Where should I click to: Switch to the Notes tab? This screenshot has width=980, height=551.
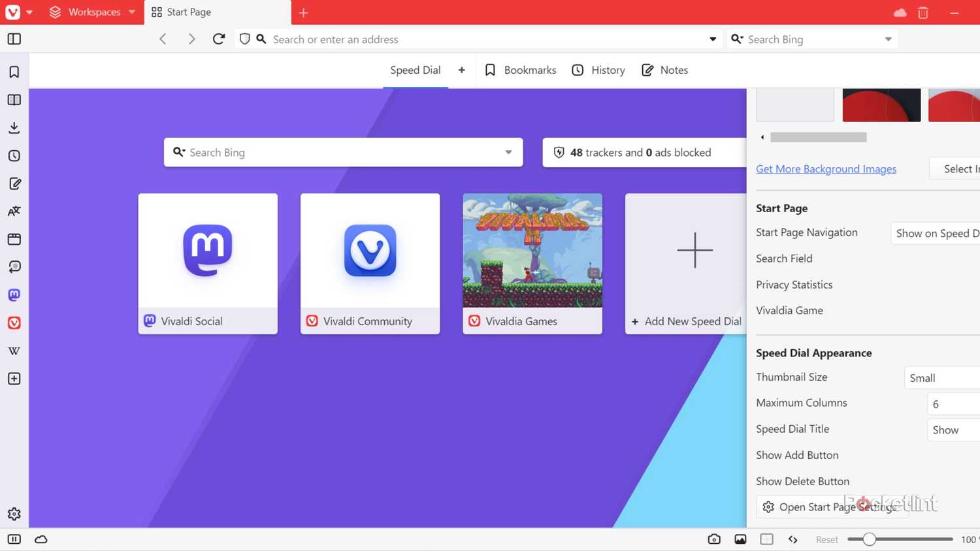[x=664, y=71]
